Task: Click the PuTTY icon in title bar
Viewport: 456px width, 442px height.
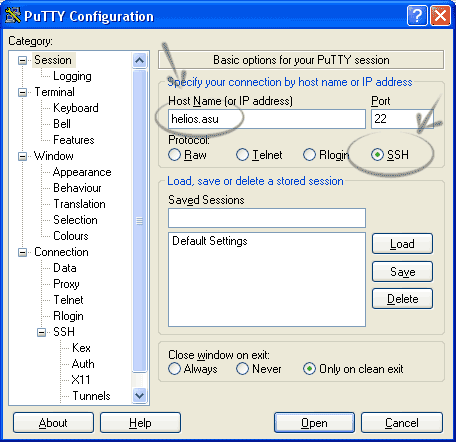Action: (x=13, y=15)
